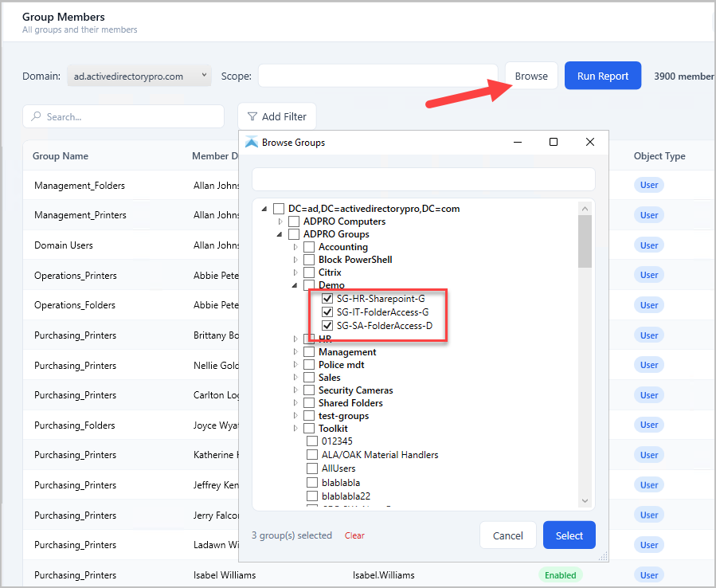Click the Browse Groups search field
This screenshot has width=716, height=588.
(423, 179)
